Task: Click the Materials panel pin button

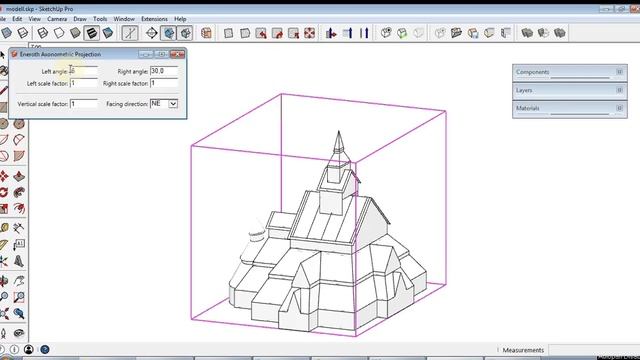Action: pyautogui.click(x=619, y=108)
